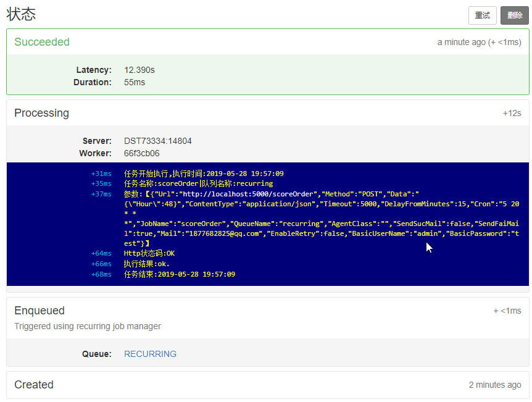Click the Succeeded state heading
The height and width of the screenshot is (402, 532).
click(42, 42)
